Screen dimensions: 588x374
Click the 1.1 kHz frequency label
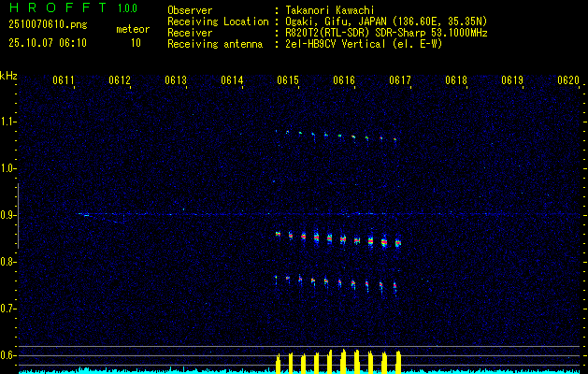(x=7, y=122)
